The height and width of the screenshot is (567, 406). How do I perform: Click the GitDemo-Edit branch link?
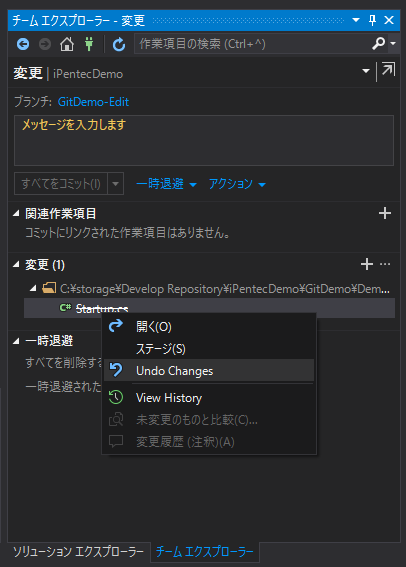[93, 102]
